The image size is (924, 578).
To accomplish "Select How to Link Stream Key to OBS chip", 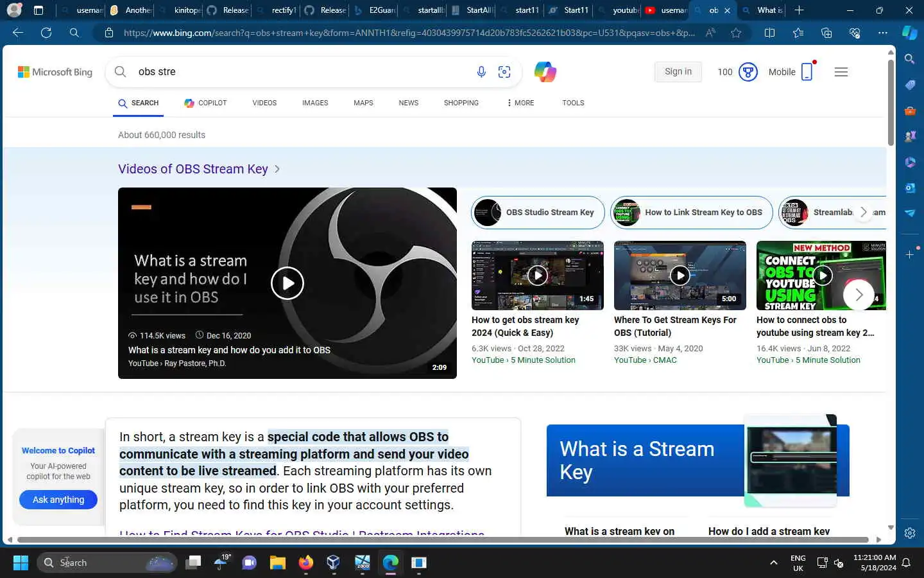I will (x=691, y=212).
